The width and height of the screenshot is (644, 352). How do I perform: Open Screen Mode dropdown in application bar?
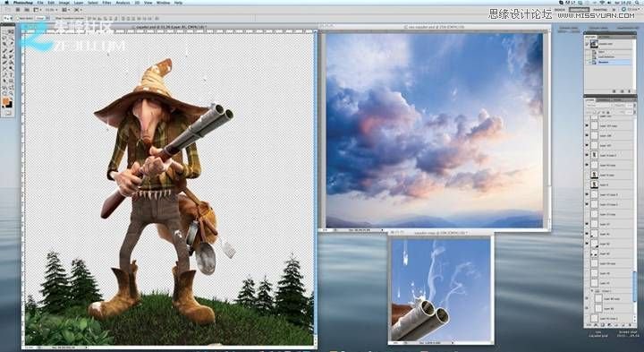point(78,10)
